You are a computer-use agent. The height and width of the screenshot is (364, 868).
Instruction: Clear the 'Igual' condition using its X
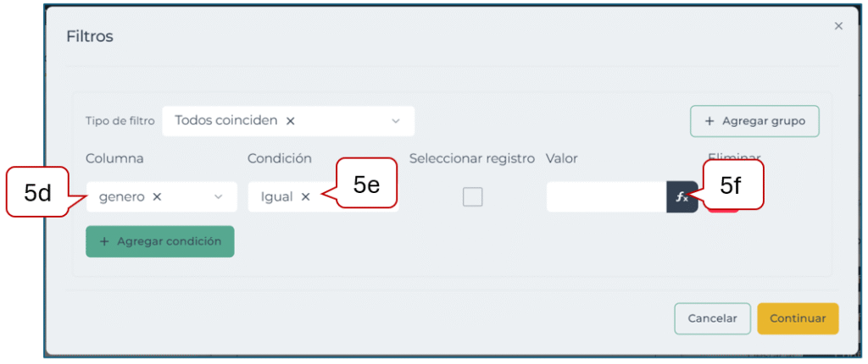305,196
